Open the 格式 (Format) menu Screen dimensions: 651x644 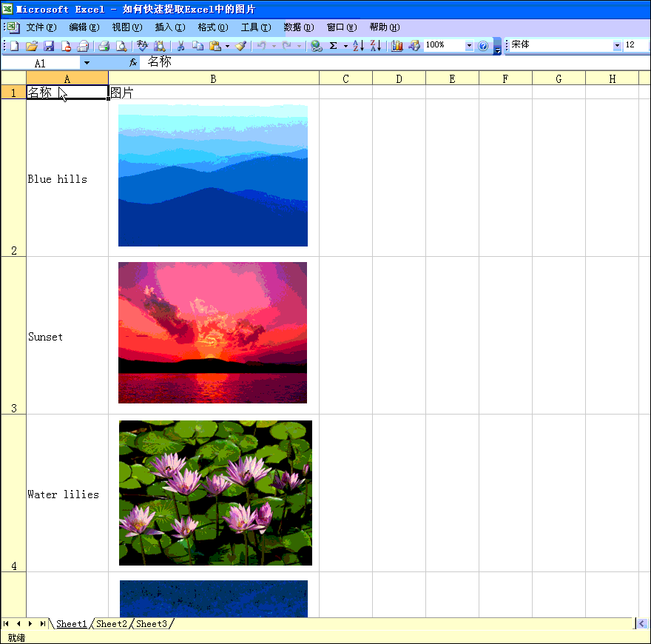pyautogui.click(x=212, y=27)
